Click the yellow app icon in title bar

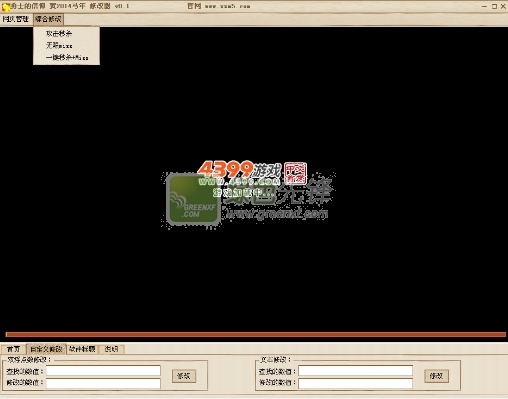tap(6, 6)
